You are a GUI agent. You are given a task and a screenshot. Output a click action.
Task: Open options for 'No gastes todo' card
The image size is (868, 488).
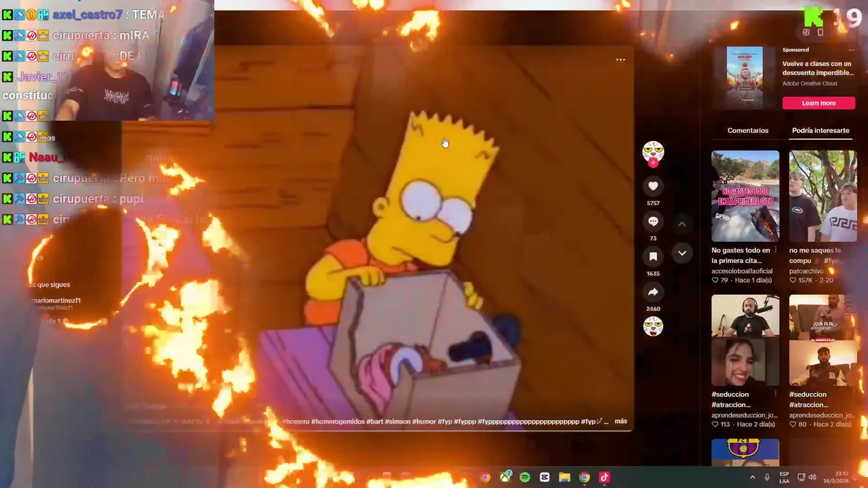click(x=775, y=251)
